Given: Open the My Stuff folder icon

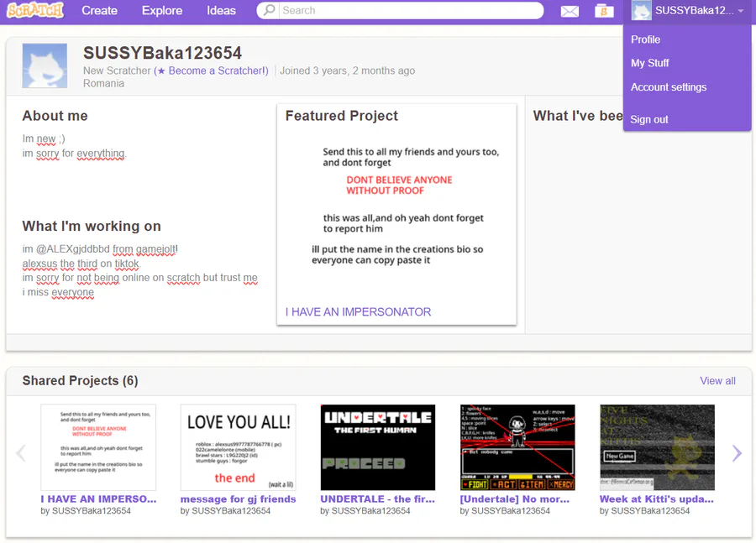Looking at the screenshot, I should (604, 11).
